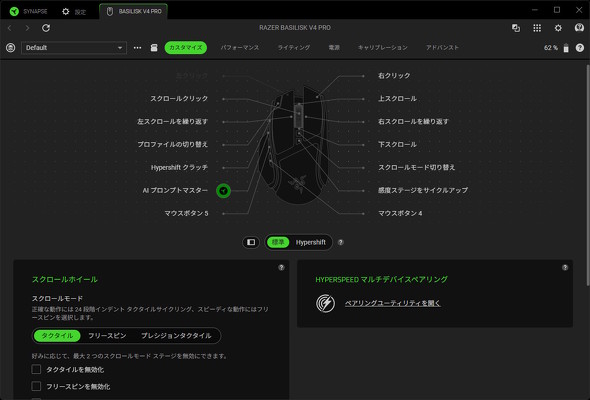The image size is (590, 400).
Task: Select the スクロールクリック button assignment
Action: tap(179, 99)
